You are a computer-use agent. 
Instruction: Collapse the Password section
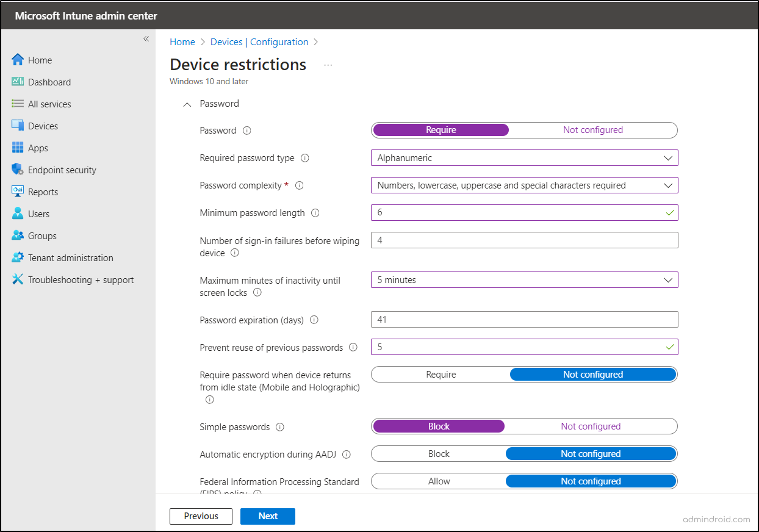tap(187, 104)
